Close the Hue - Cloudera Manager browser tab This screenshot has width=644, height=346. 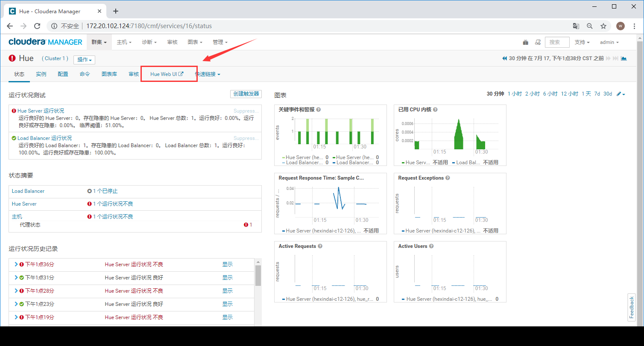pos(100,12)
